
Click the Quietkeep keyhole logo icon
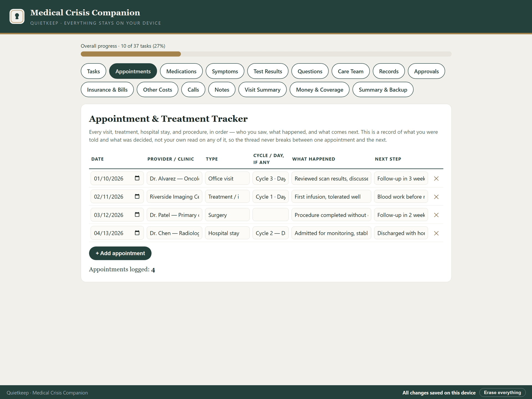tap(17, 16)
